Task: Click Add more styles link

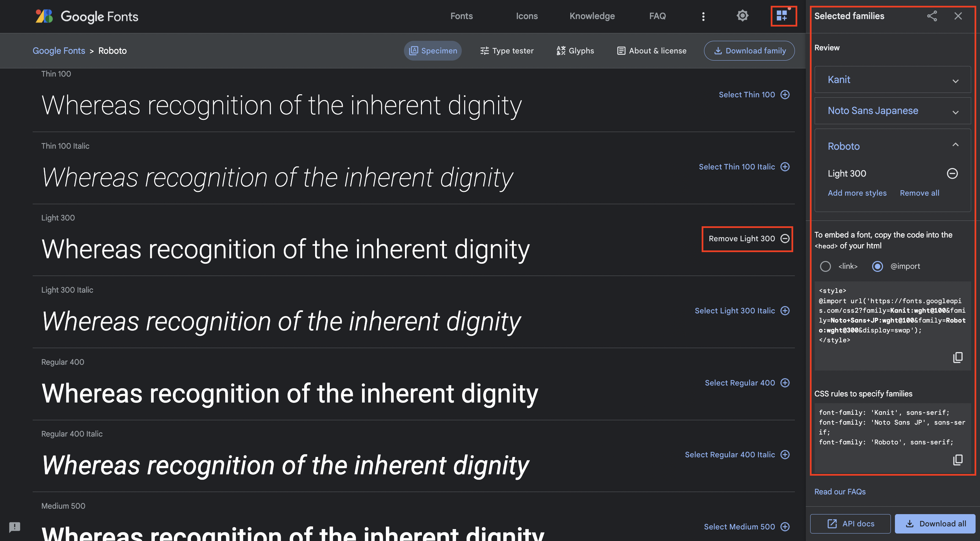Action: pos(857,193)
